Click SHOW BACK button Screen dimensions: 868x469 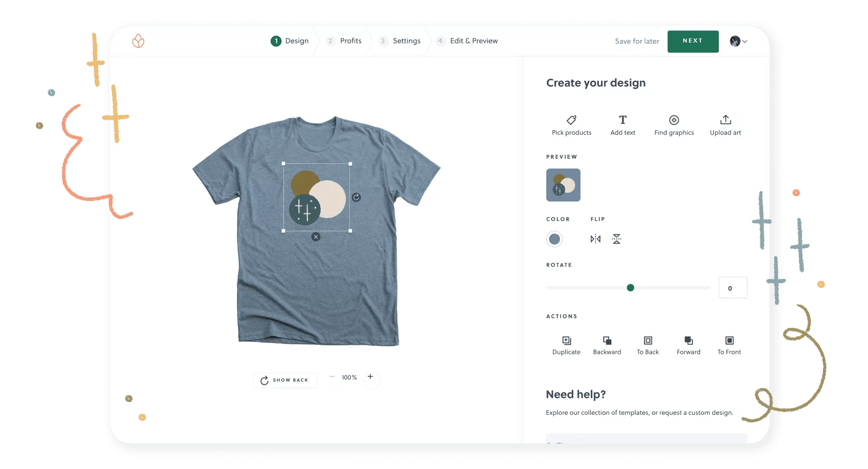tap(285, 380)
